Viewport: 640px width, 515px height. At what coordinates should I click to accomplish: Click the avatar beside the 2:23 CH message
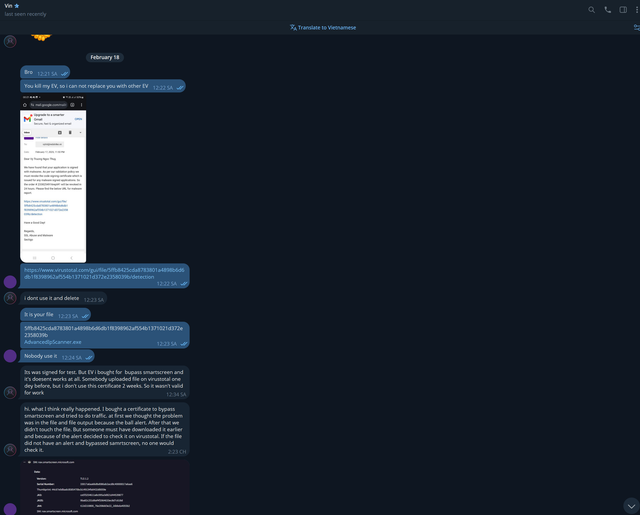point(10,450)
